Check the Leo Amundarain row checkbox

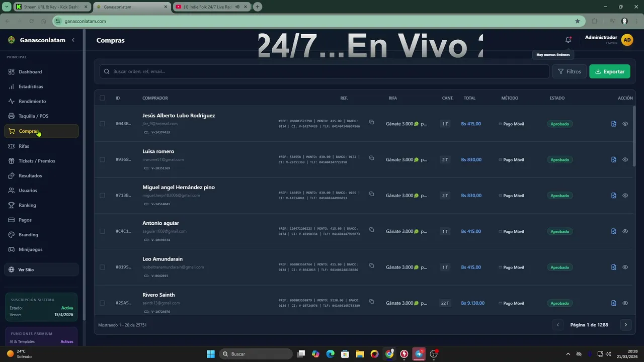pos(102,267)
